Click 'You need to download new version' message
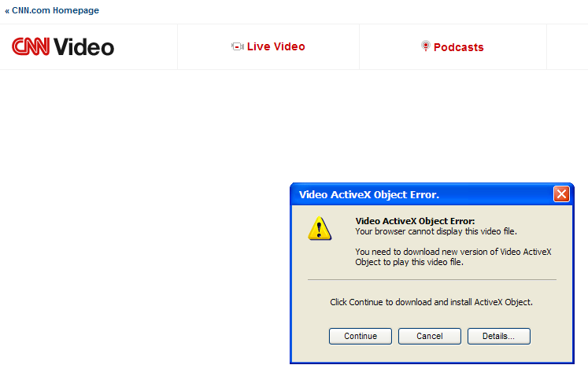Screen dimensions: 588x376 coord(453,256)
